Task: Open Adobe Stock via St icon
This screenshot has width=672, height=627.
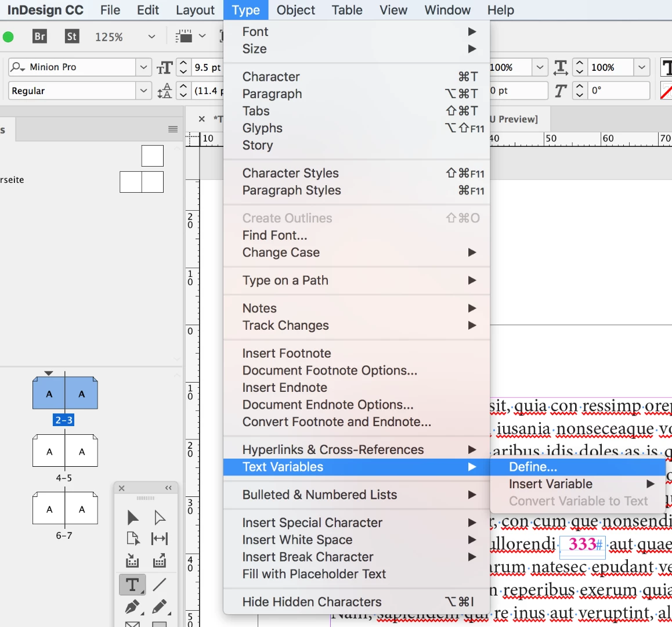Action: [71, 37]
